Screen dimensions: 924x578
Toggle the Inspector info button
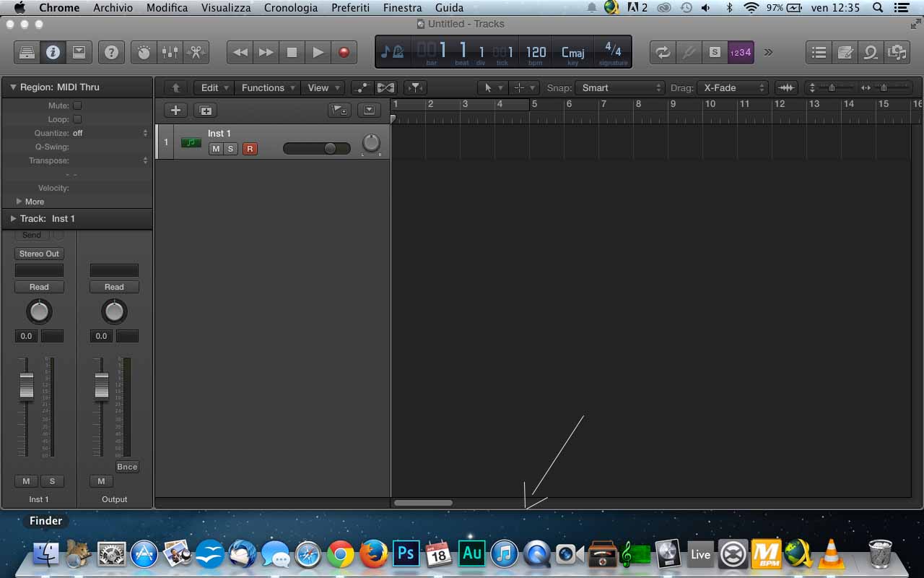(53, 52)
